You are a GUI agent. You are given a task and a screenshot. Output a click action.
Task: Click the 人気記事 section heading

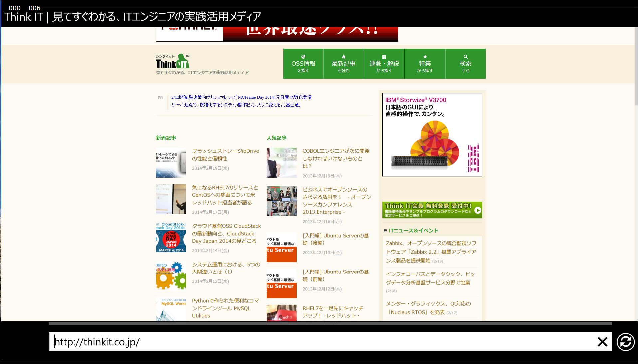point(277,138)
